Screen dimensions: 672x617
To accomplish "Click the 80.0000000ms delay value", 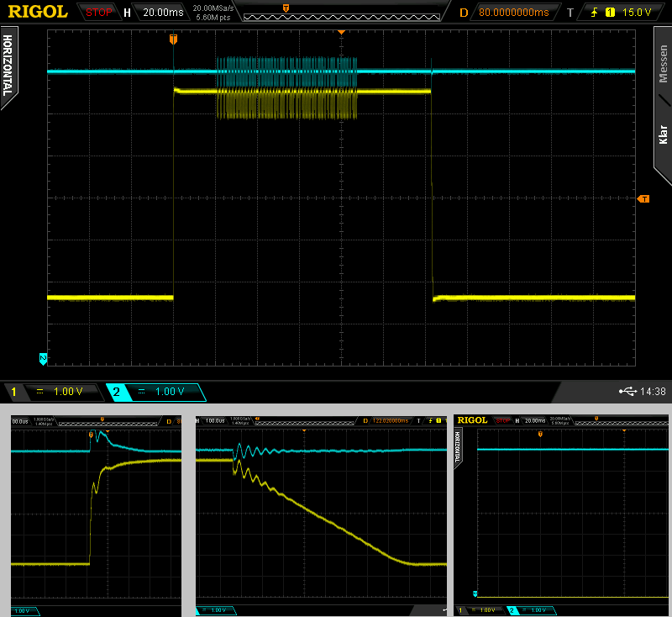I will click(x=514, y=13).
